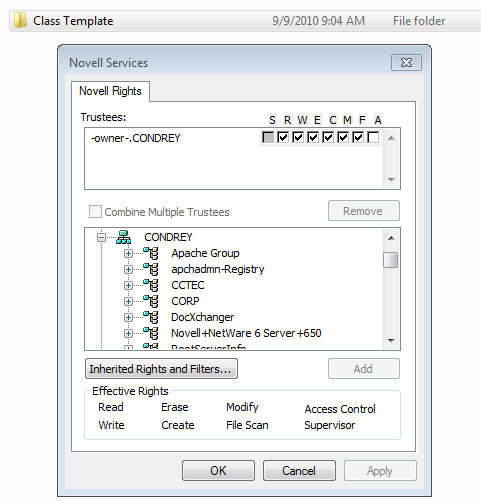This screenshot has width=481, height=501.
Task: Select CORP in the tree
Action: (185, 301)
